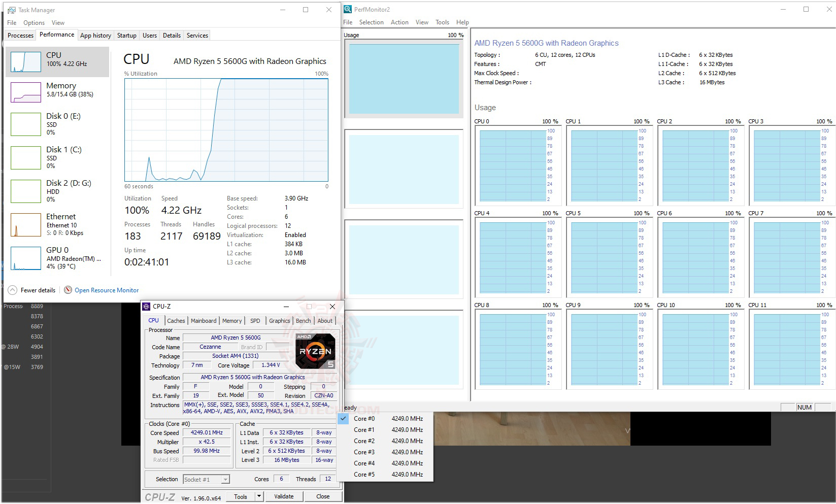Click the Task Manager title bar icon
836x504 pixels.
pyautogui.click(x=12, y=10)
